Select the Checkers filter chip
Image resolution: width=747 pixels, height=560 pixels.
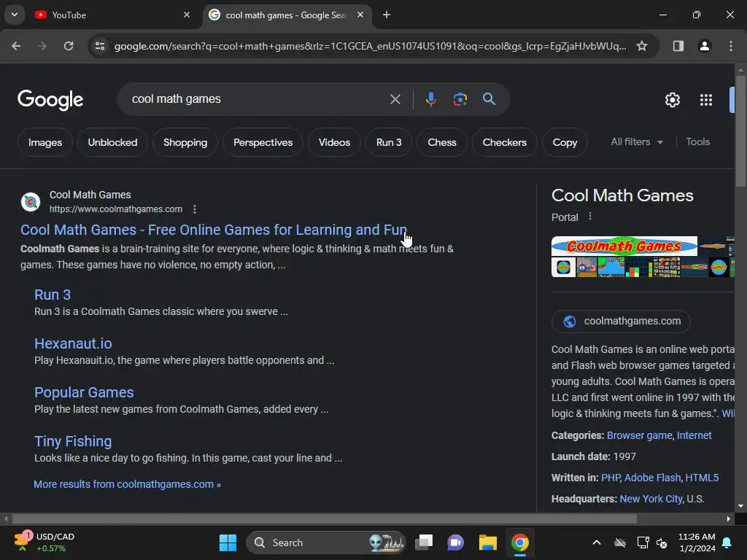point(505,142)
